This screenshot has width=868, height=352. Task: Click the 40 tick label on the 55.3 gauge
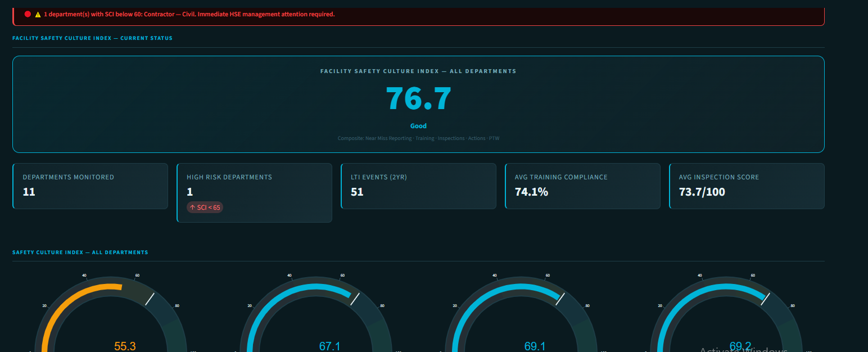[x=84, y=276]
